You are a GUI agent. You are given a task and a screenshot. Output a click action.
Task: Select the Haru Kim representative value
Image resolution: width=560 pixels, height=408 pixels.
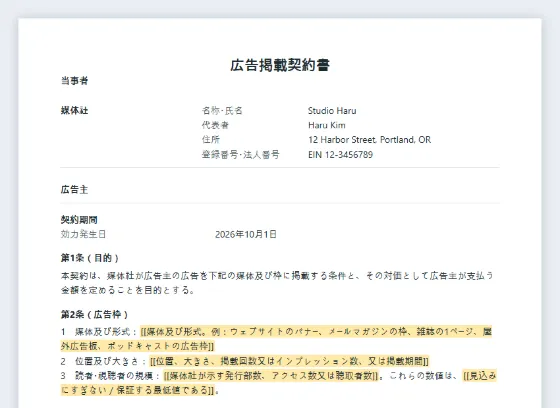327,125
